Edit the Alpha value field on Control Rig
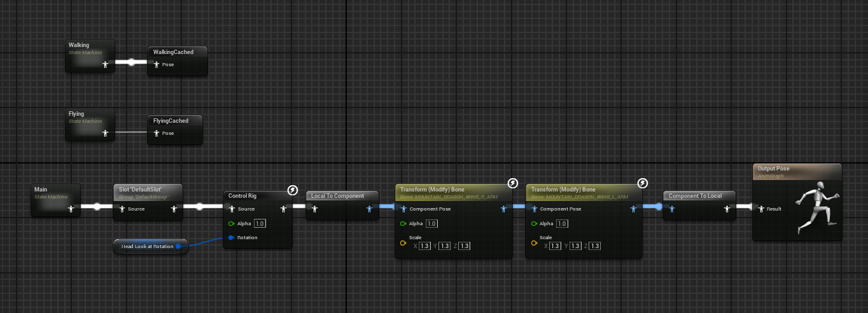The image size is (868, 313). (x=260, y=223)
